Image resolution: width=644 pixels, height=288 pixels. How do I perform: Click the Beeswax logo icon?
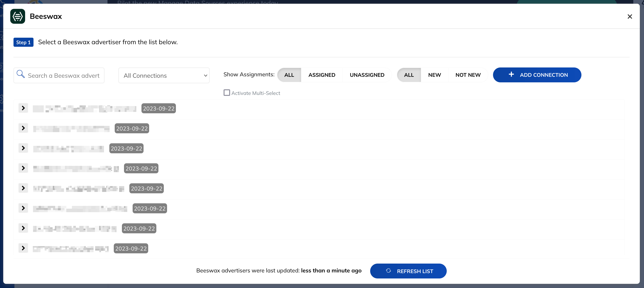[17, 16]
